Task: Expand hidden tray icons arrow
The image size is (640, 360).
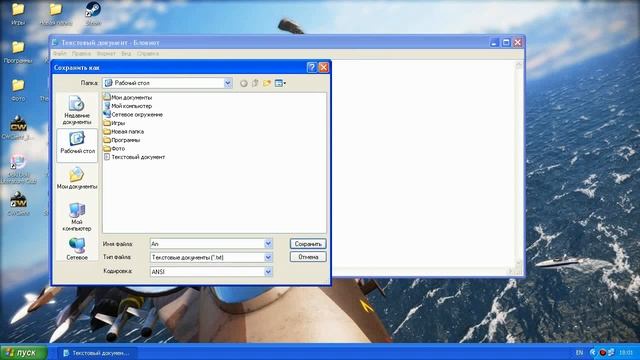Action: coord(593,352)
